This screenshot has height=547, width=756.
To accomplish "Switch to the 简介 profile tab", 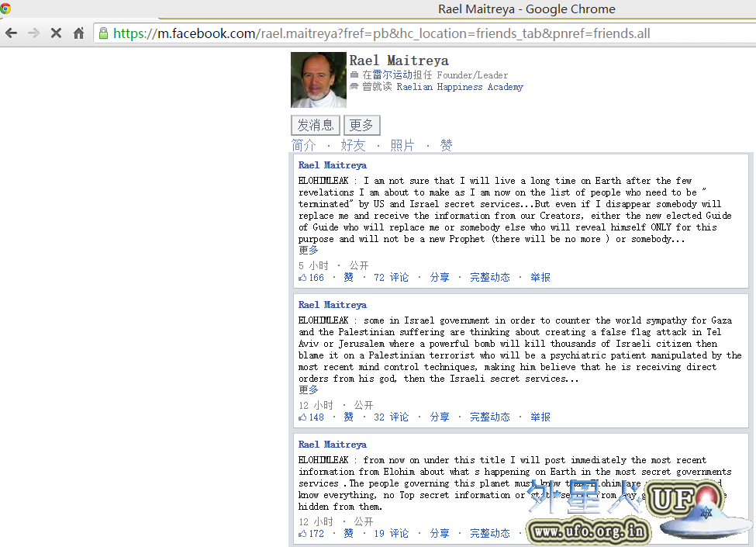I will (304, 145).
